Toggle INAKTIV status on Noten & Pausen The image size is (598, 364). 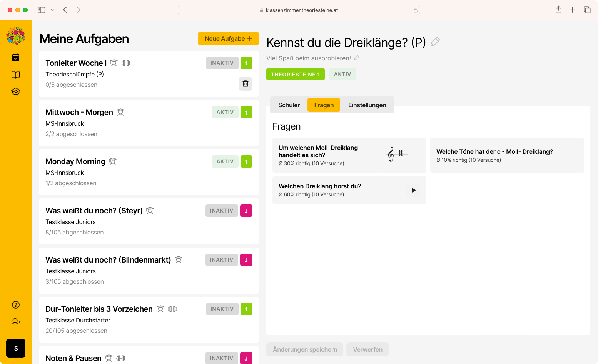pos(222,358)
